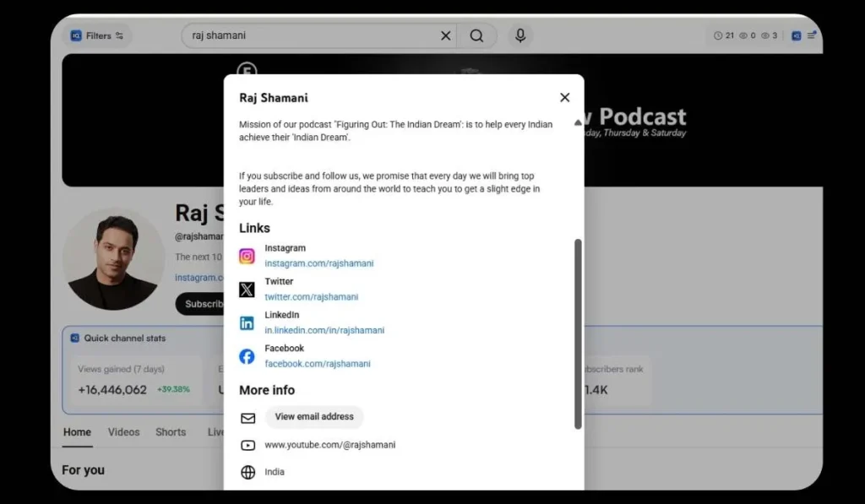
Task: Click the LinkedIn logo icon
Action: coord(247,322)
